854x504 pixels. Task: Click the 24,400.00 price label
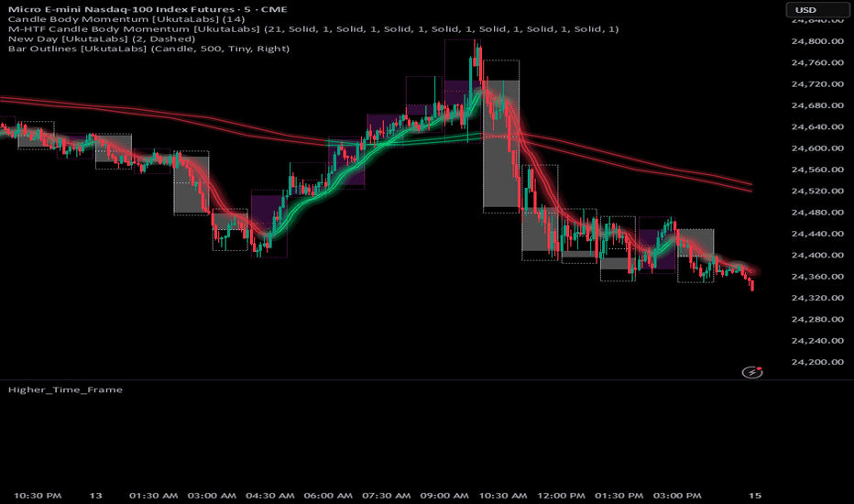pyautogui.click(x=817, y=255)
